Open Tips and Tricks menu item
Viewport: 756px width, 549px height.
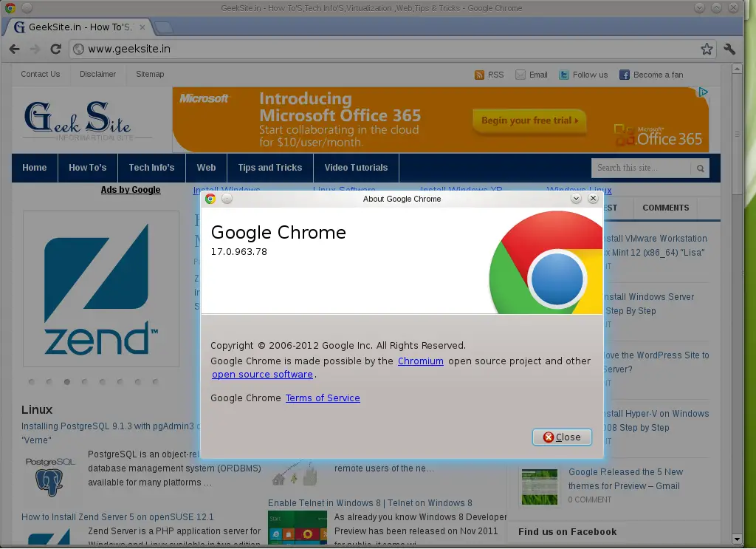coord(270,168)
